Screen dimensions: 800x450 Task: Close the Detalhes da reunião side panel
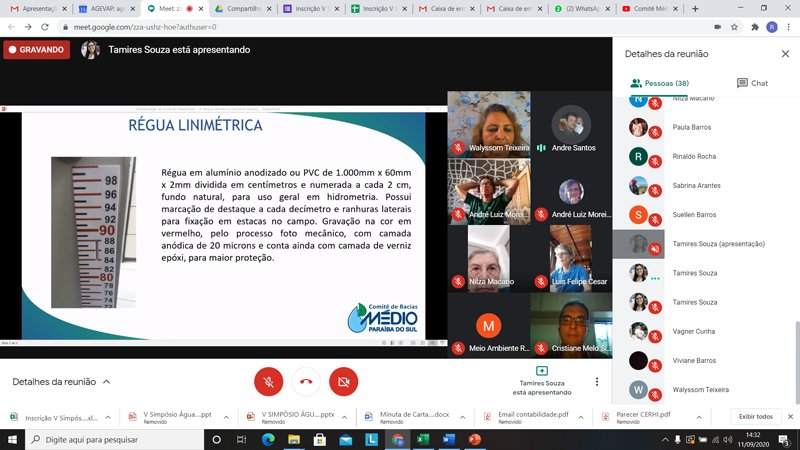(x=784, y=53)
